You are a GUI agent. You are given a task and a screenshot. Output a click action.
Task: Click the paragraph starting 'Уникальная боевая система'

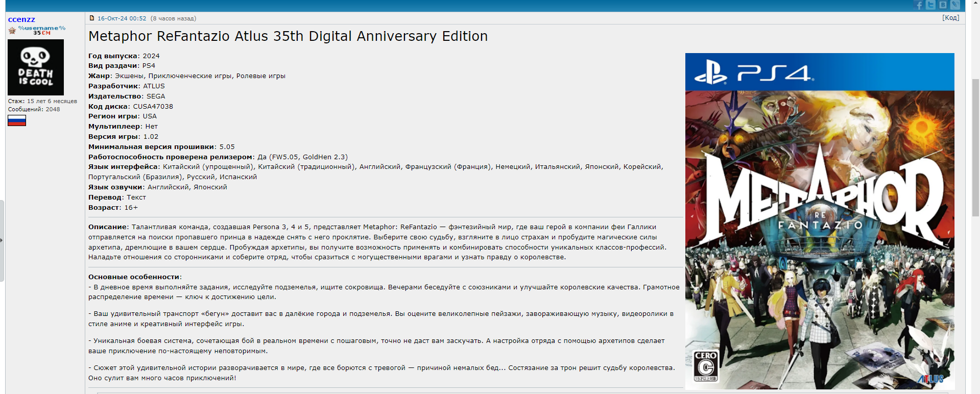click(376, 346)
